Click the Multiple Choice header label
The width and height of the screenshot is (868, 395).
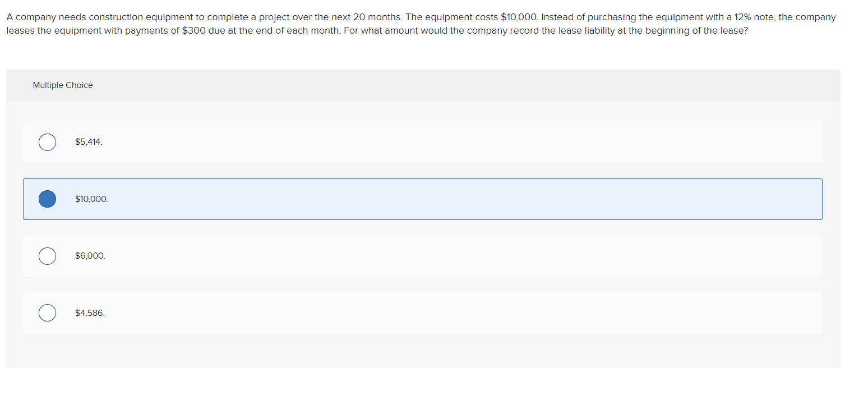click(x=62, y=85)
